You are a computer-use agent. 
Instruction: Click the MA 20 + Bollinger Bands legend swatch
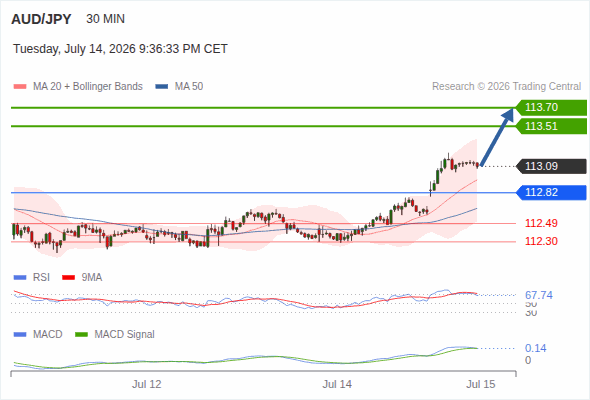[x=20, y=87]
